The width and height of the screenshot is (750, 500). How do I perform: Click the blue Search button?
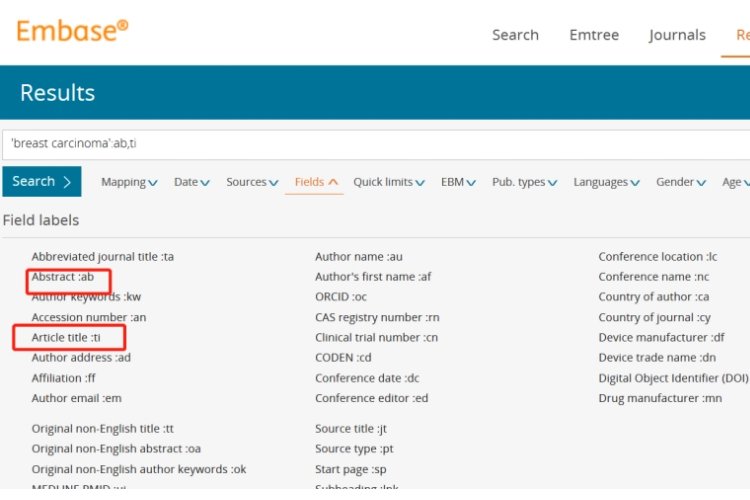(x=41, y=181)
